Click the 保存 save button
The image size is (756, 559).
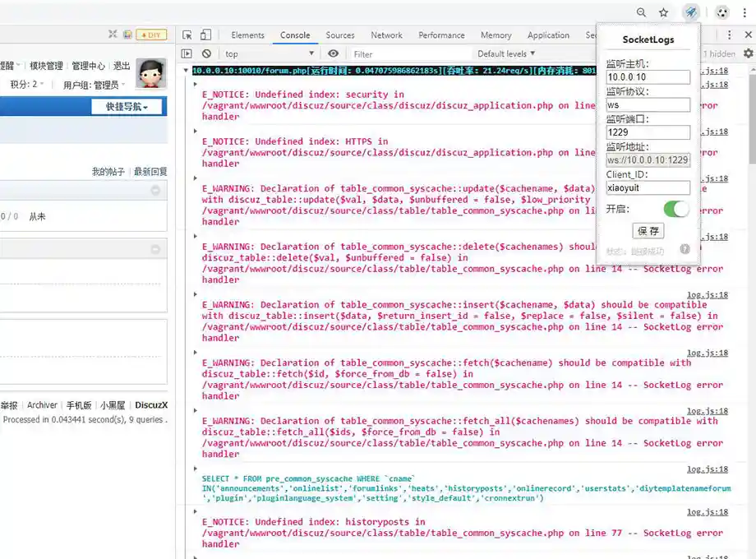click(648, 231)
